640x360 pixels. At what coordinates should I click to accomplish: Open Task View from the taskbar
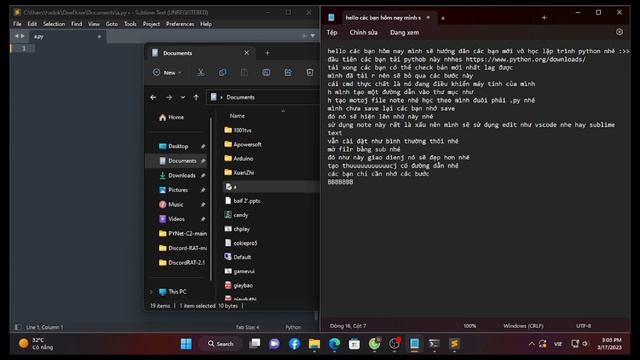coord(255,344)
